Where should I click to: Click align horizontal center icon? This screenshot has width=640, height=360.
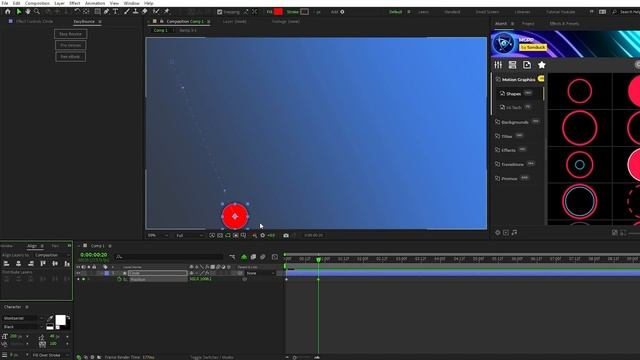pyautogui.click(x=18, y=264)
